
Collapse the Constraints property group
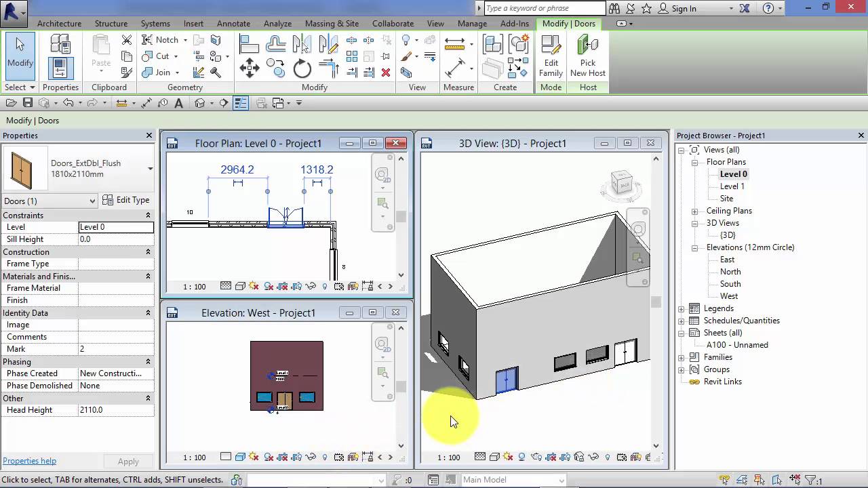[x=148, y=216]
